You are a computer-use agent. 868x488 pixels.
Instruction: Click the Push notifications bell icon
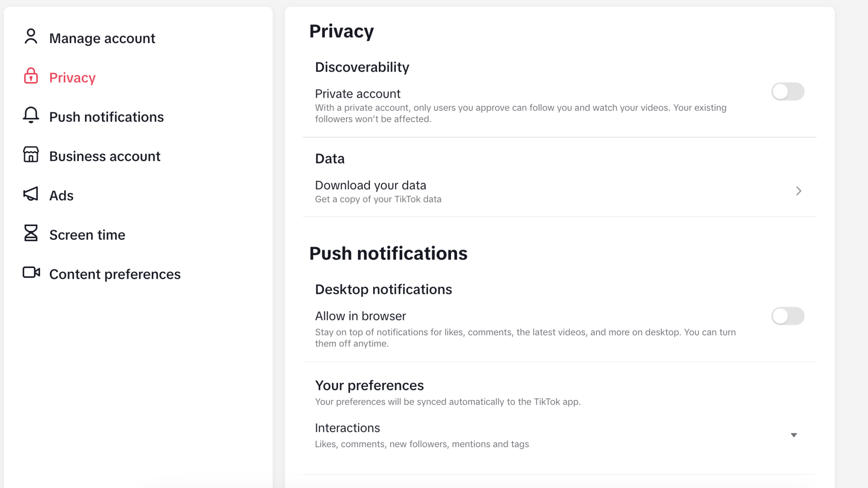tap(30, 116)
